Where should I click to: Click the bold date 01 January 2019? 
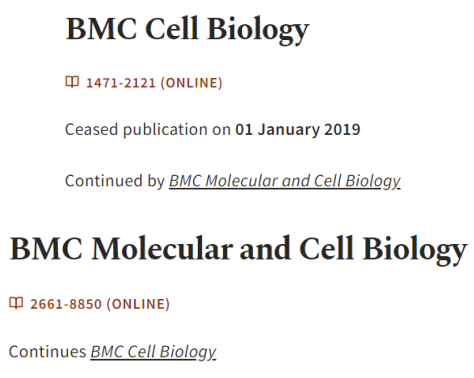(298, 130)
